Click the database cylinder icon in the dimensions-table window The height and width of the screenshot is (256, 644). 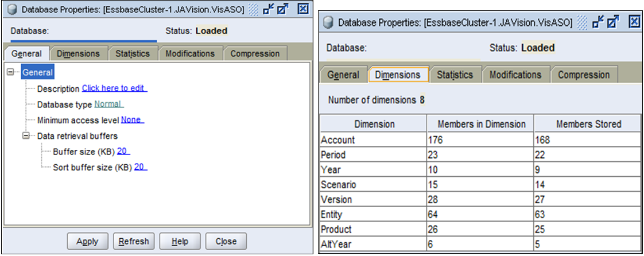329,22
